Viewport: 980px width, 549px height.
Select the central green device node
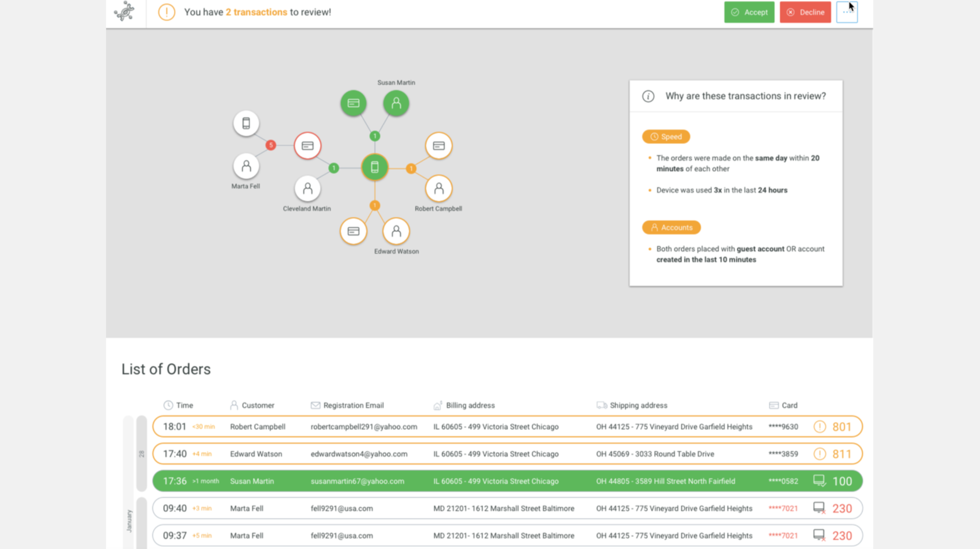374,167
